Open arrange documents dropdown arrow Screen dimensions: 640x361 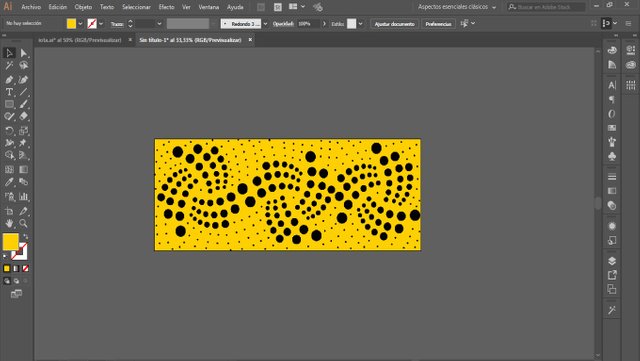pos(303,7)
